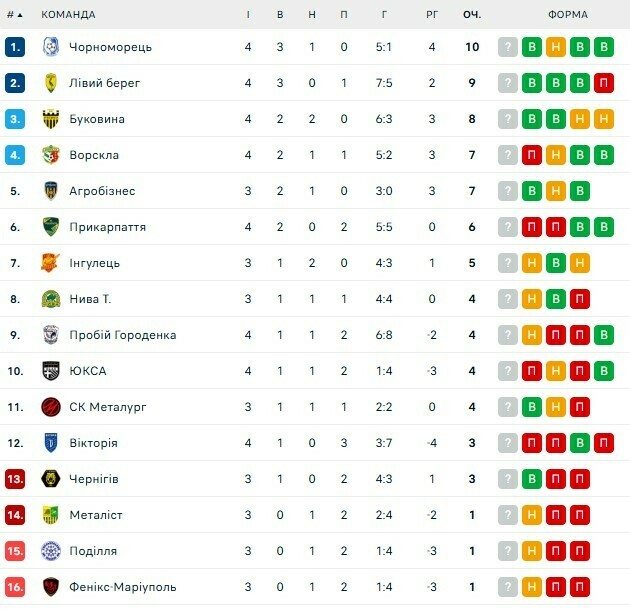Click the Чернігів team logo
Screen dimensions: 630x611
pyautogui.click(x=51, y=479)
